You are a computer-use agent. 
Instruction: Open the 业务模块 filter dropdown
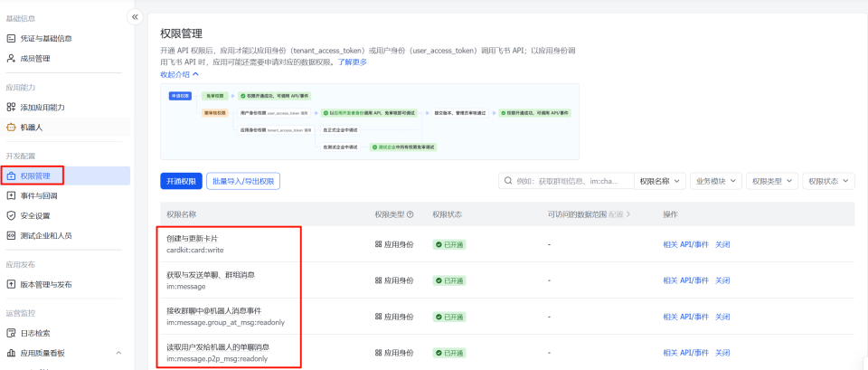point(716,181)
